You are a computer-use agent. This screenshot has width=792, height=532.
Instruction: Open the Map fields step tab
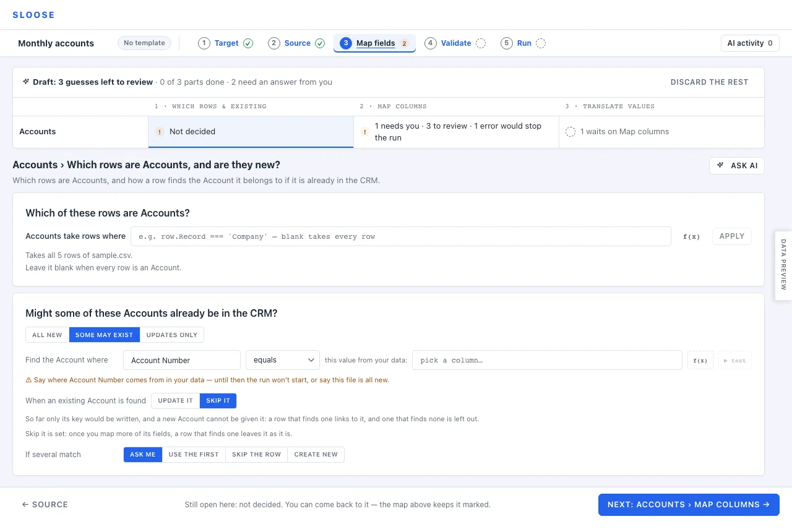click(374, 43)
